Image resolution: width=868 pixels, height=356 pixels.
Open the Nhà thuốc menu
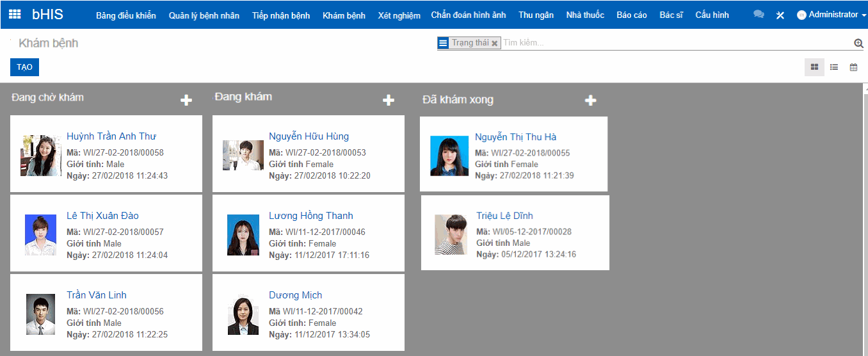pyautogui.click(x=584, y=15)
